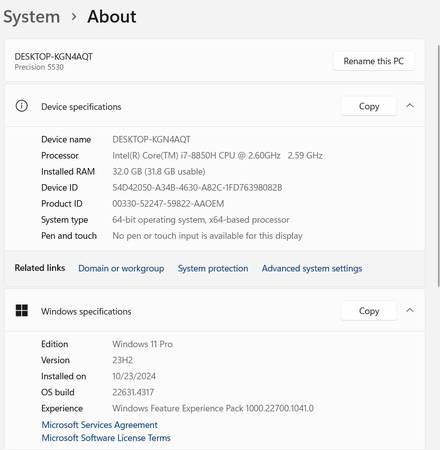Click Edition value Windows 11 Pro
Image resolution: width=440 pixels, height=450 pixels.
click(142, 344)
